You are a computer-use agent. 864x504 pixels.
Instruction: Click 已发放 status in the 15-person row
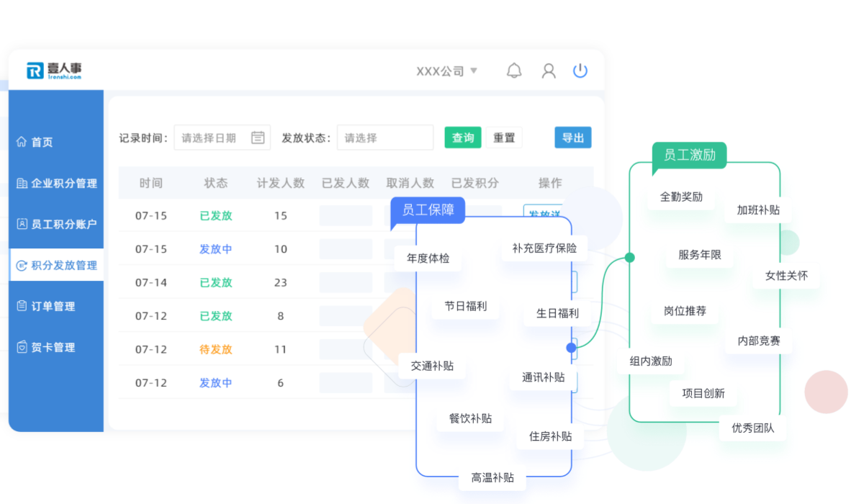point(216,215)
